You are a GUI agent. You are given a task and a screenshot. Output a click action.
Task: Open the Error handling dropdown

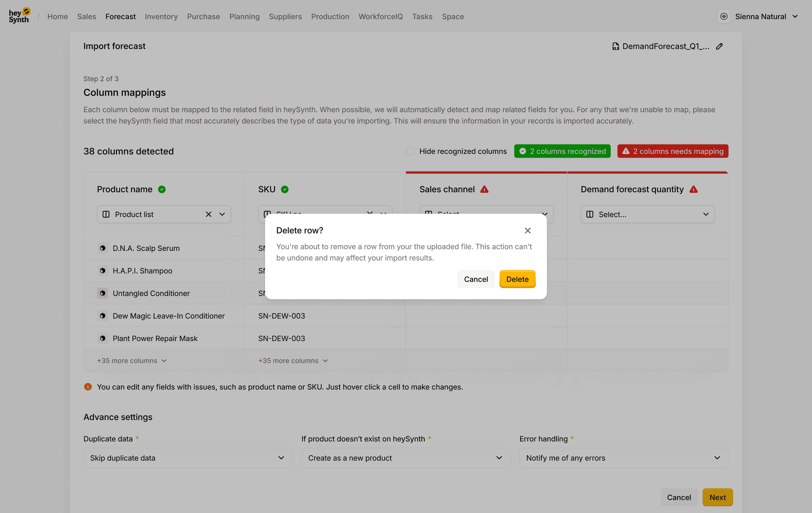(624, 458)
